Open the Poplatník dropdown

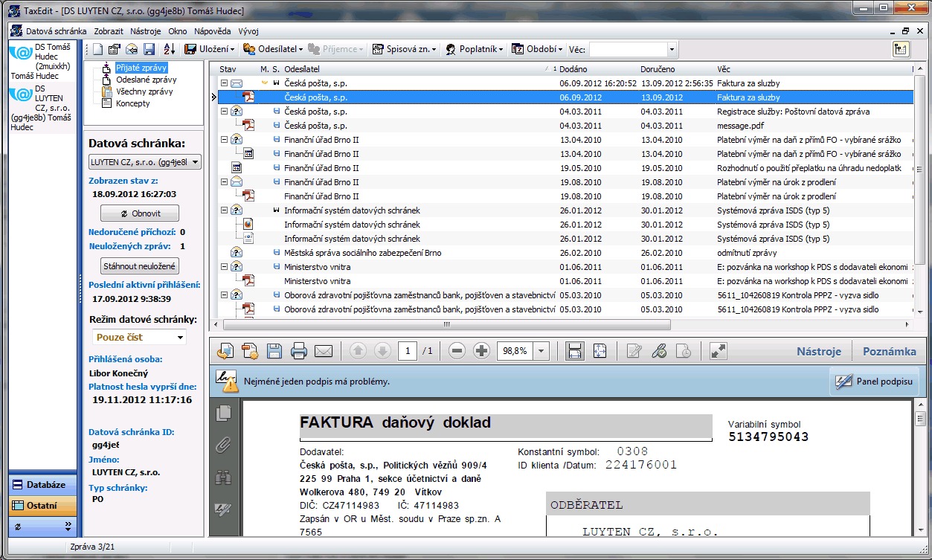pos(475,49)
